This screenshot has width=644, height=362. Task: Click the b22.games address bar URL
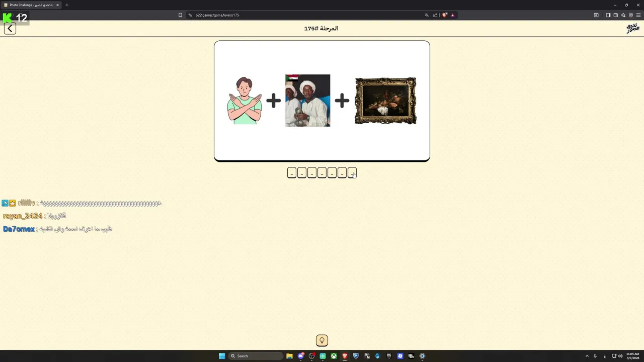[217, 15]
